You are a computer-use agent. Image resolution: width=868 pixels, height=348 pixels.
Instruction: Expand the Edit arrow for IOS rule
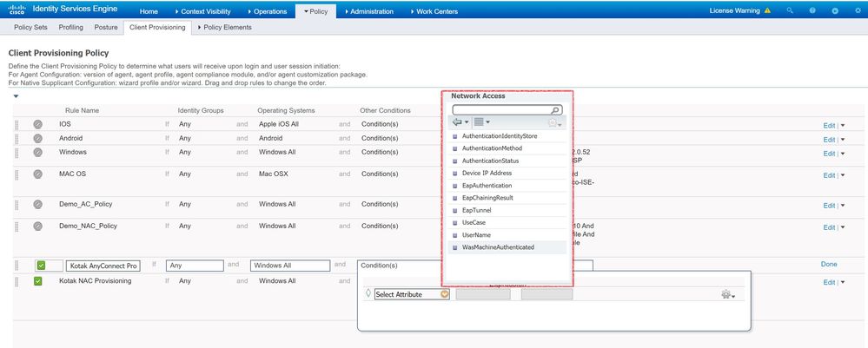[843, 126]
